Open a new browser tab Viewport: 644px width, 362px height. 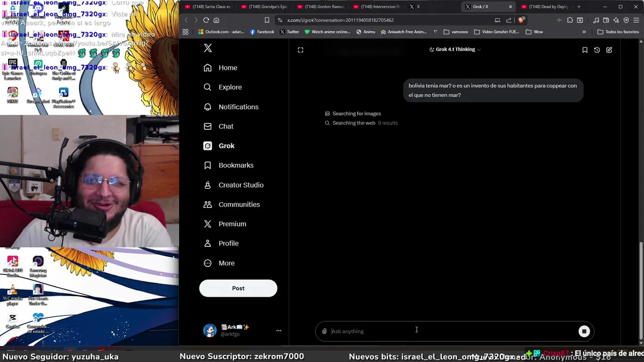(x=579, y=7)
